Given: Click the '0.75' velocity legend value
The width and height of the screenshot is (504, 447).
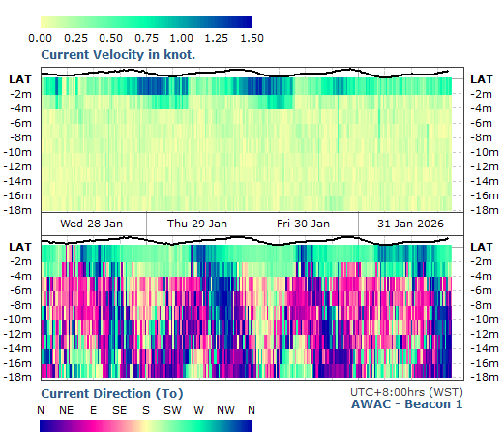Looking at the screenshot, I should pyautogui.click(x=146, y=38).
